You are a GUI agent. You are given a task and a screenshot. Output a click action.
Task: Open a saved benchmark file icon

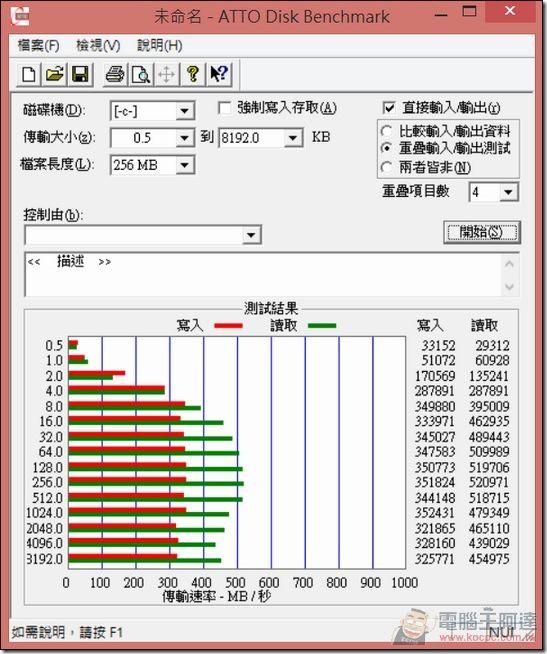pyautogui.click(x=54, y=75)
